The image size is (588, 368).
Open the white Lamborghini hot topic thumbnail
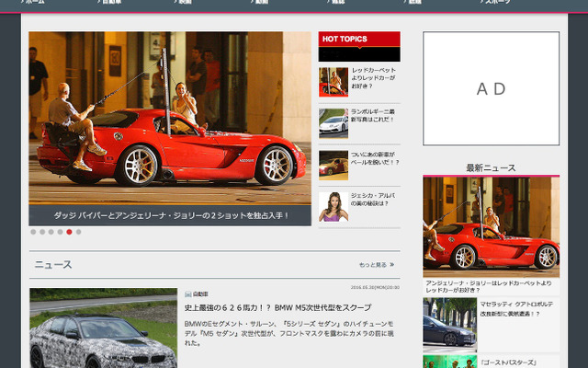click(334, 123)
